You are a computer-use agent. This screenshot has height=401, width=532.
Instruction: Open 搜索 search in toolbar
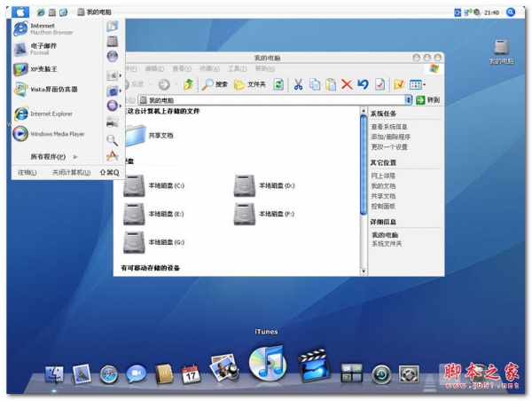tap(215, 84)
